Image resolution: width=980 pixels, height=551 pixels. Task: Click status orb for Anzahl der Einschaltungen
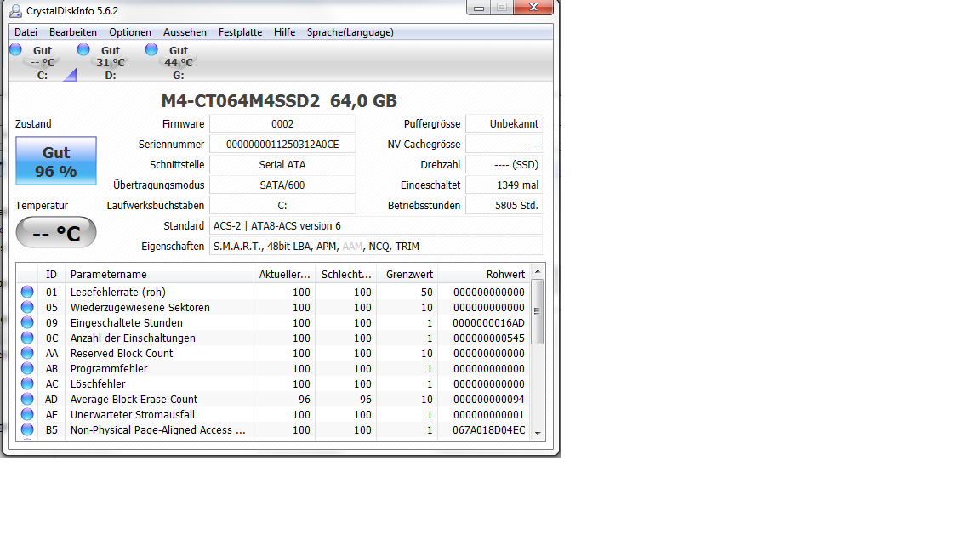pyautogui.click(x=27, y=338)
